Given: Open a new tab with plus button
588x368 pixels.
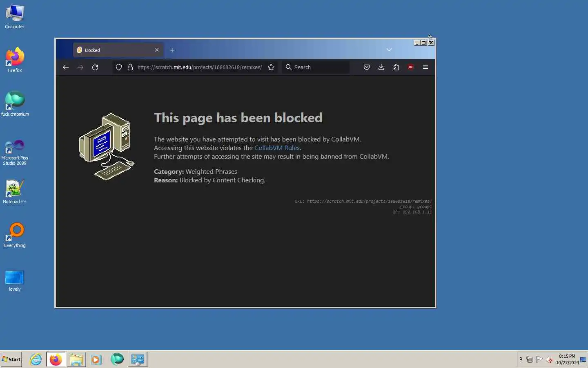Looking at the screenshot, I should point(172,50).
